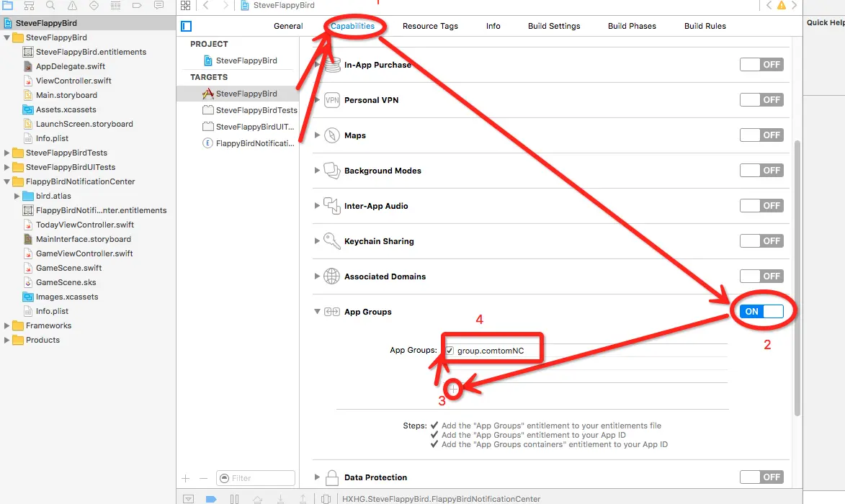845x504 pixels.
Task: Collapse the FlappyBirdNotificationCenter folder
Action: (x=6, y=181)
